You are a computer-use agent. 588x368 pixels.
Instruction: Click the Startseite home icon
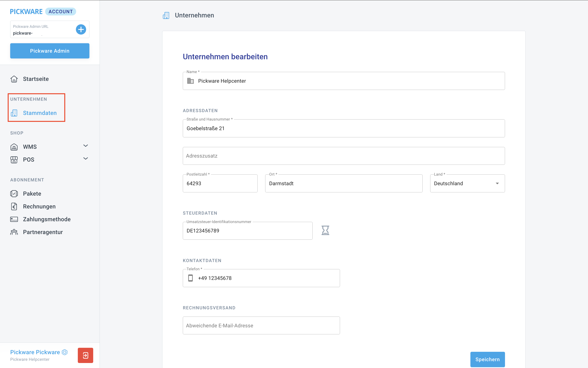(14, 79)
